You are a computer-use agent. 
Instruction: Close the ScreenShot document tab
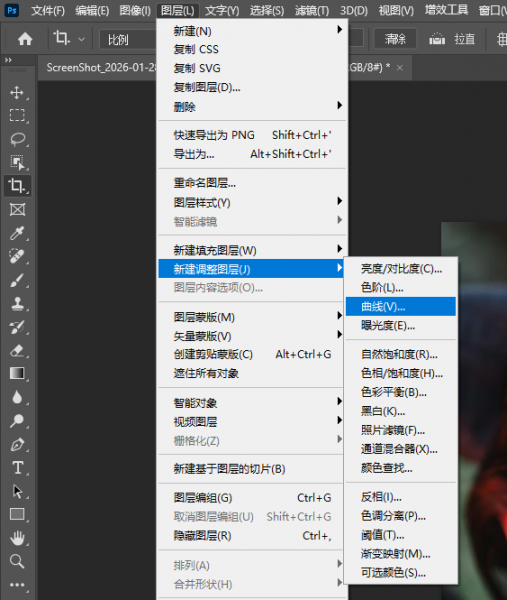[400, 68]
